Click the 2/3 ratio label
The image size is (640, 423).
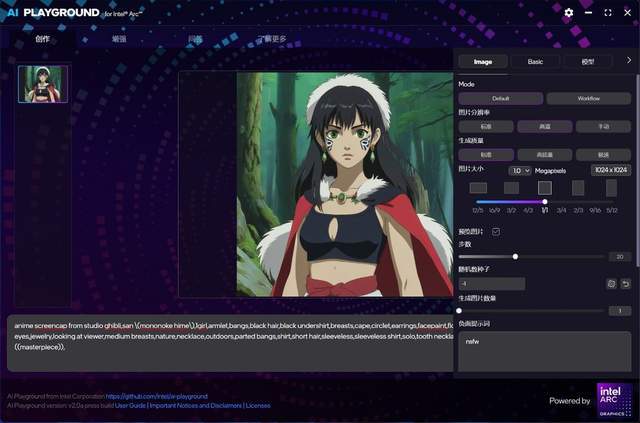578,210
